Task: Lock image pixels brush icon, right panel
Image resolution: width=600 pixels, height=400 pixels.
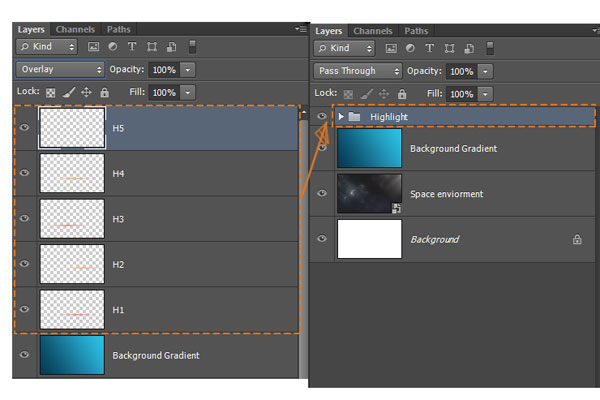Action: pyautogui.click(x=366, y=94)
